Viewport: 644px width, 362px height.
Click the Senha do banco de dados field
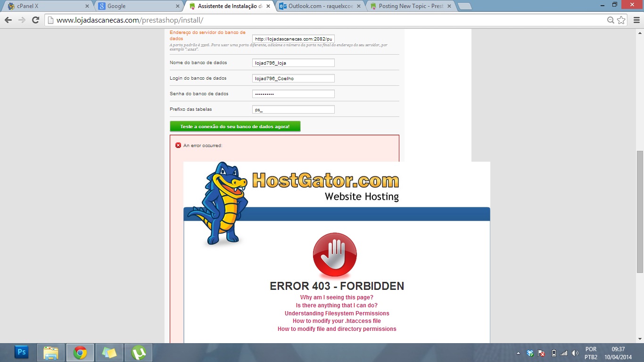[x=293, y=94]
